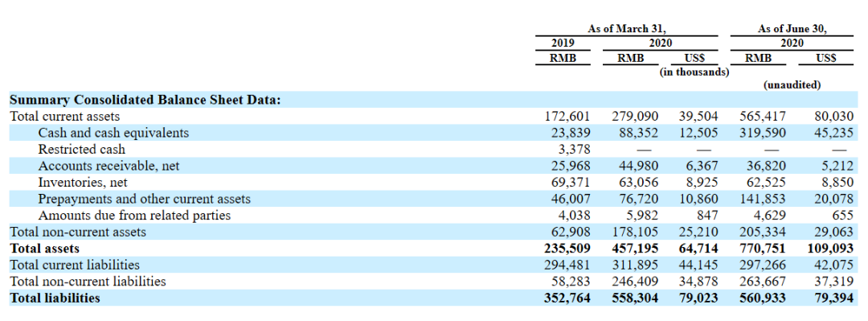Click total liabilities value 352,764
The height and width of the screenshot is (321, 868).
(x=567, y=298)
